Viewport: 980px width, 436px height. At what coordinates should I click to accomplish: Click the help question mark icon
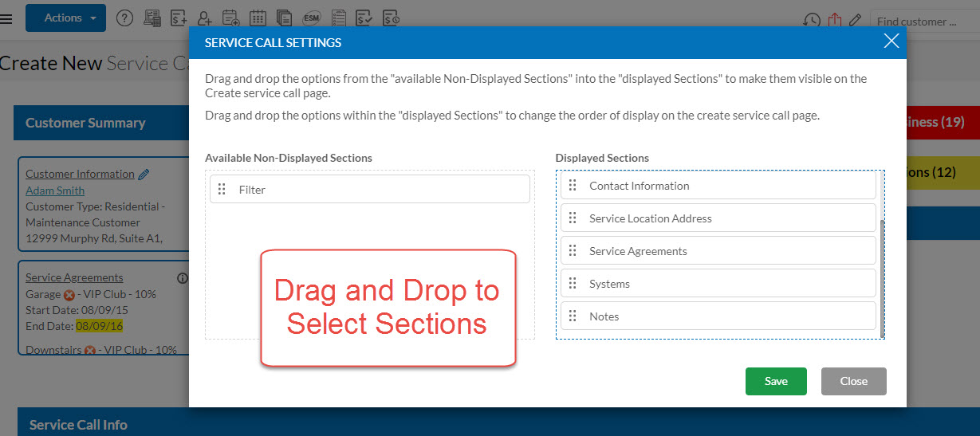pyautogui.click(x=124, y=18)
